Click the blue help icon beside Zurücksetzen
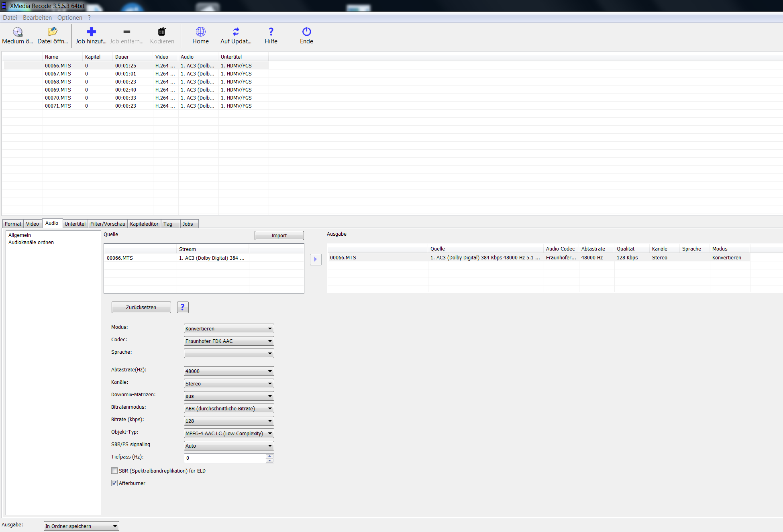The width and height of the screenshot is (783, 532). [183, 307]
